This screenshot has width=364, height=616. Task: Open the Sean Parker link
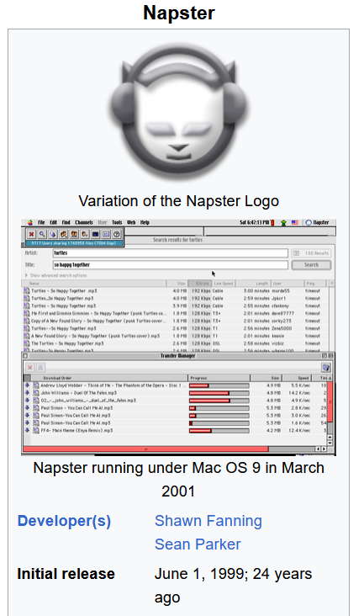click(x=198, y=544)
